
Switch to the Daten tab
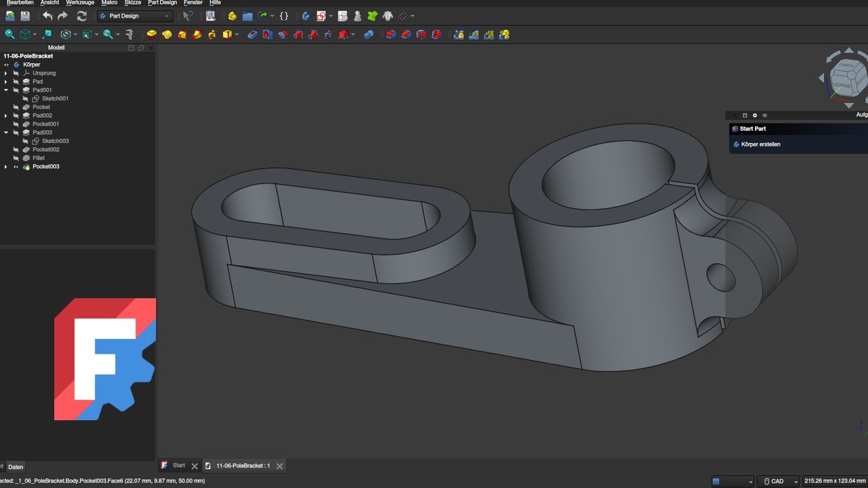click(16, 467)
